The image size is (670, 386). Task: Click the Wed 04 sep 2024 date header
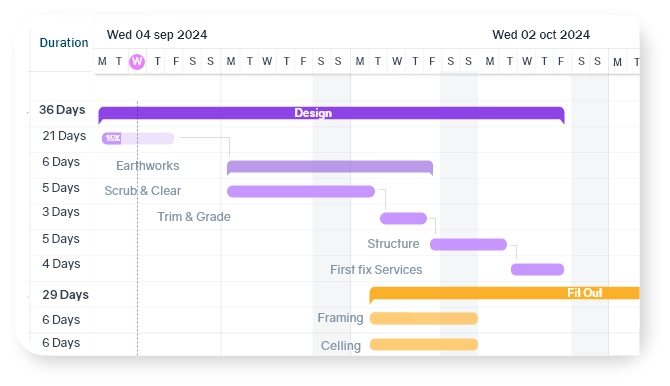click(x=157, y=35)
